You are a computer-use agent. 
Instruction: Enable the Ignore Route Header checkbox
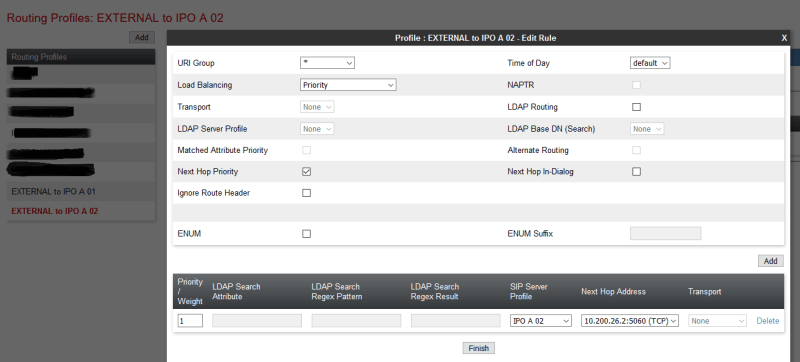click(306, 193)
